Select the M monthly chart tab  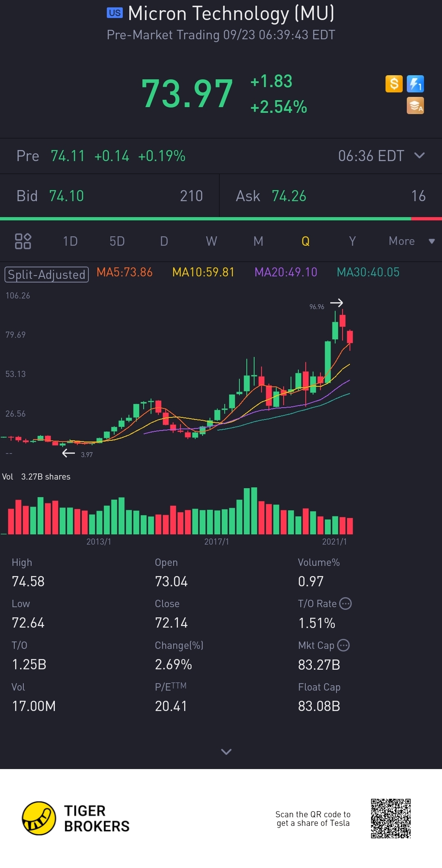(x=258, y=241)
